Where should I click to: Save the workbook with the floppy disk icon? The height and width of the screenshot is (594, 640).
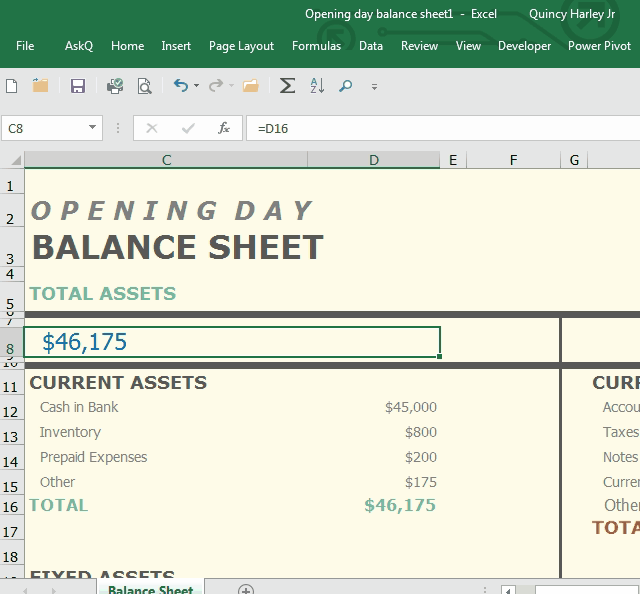(x=78, y=86)
